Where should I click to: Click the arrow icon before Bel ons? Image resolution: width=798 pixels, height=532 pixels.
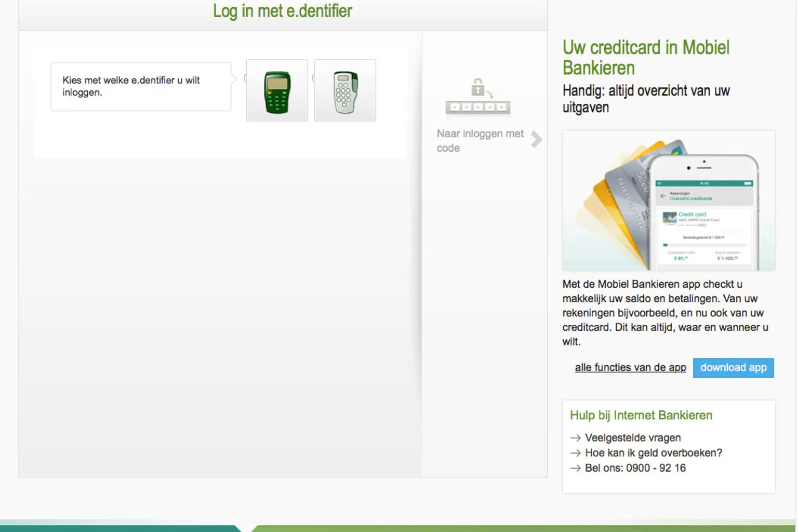575,468
